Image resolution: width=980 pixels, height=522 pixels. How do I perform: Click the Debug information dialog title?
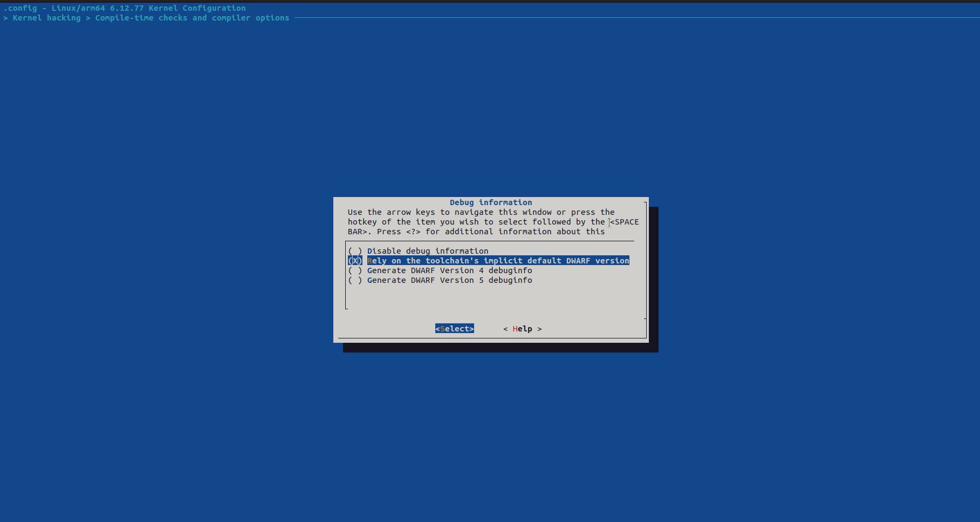pos(491,202)
